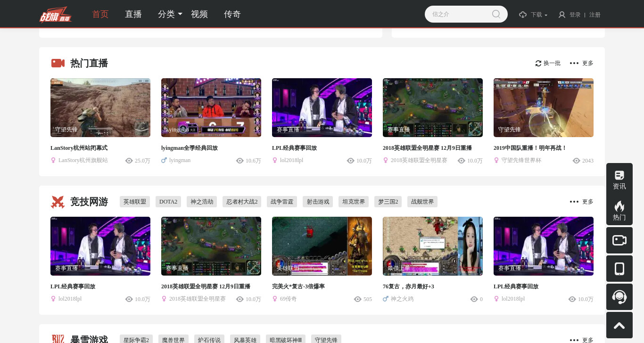The image size is (644, 343).
Task: Click title 2018英雄联盟全明星赛 in 热门直播
Action: pos(427,148)
